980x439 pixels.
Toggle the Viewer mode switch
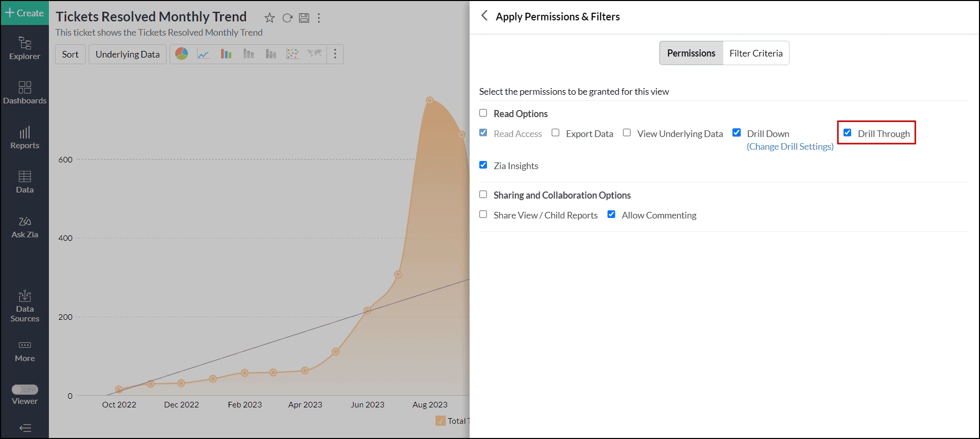[x=25, y=390]
